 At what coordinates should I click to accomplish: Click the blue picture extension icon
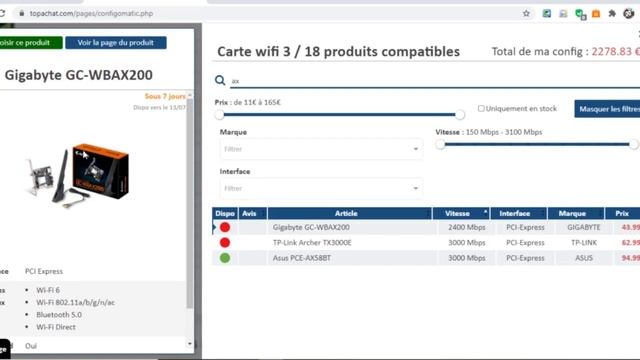(547, 13)
